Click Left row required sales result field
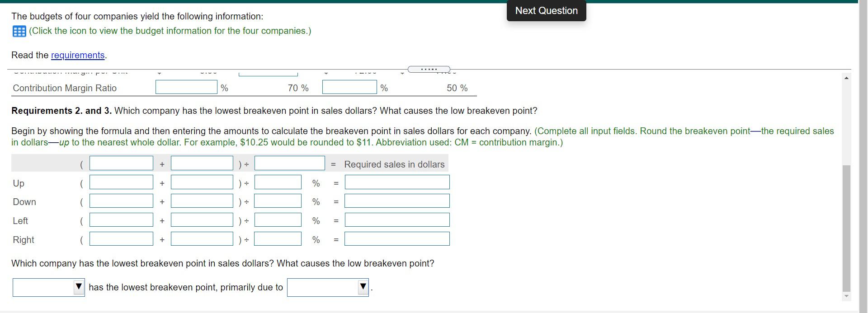The image size is (868, 313). coord(397,220)
